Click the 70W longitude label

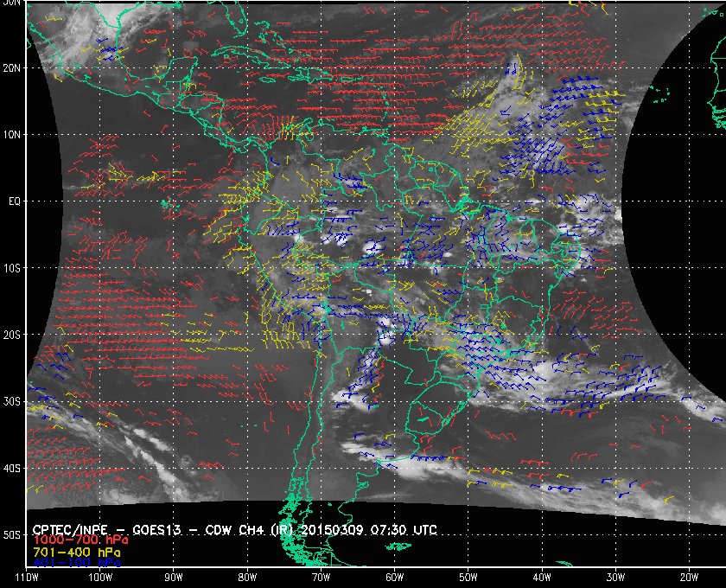320,577
